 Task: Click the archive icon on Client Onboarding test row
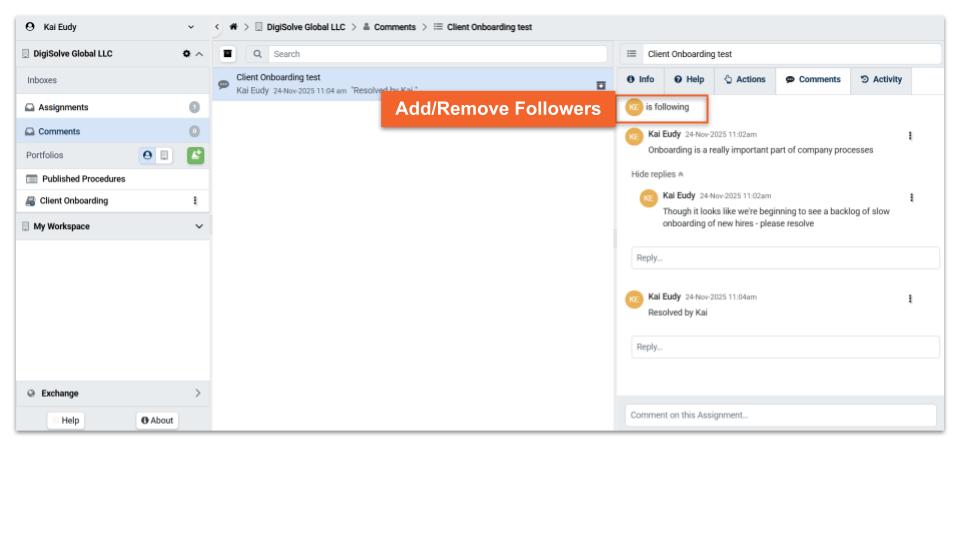[x=601, y=86]
